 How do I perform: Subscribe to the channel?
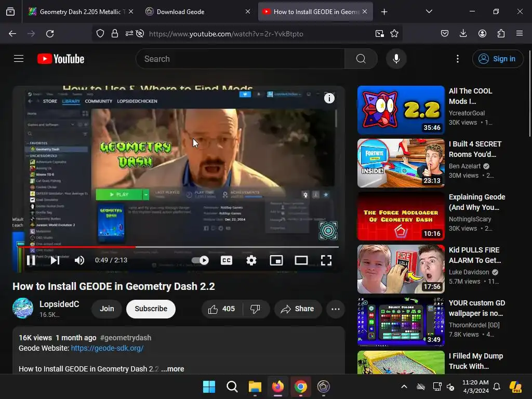click(151, 309)
